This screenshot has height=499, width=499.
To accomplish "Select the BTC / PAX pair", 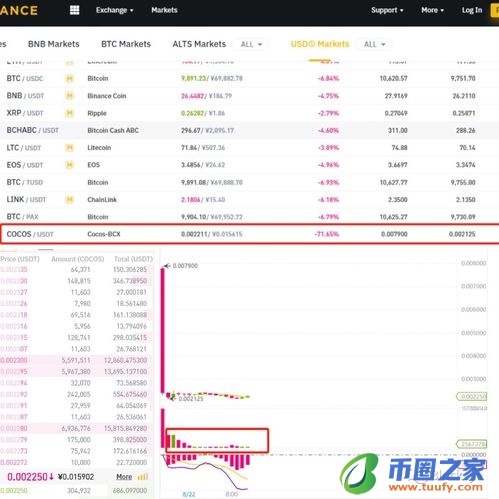I will [22, 217].
